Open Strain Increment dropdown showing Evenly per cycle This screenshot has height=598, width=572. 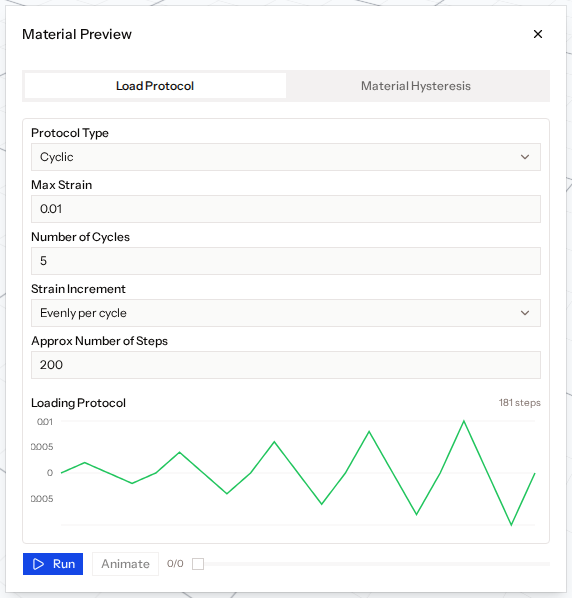click(x=286, y=313)
